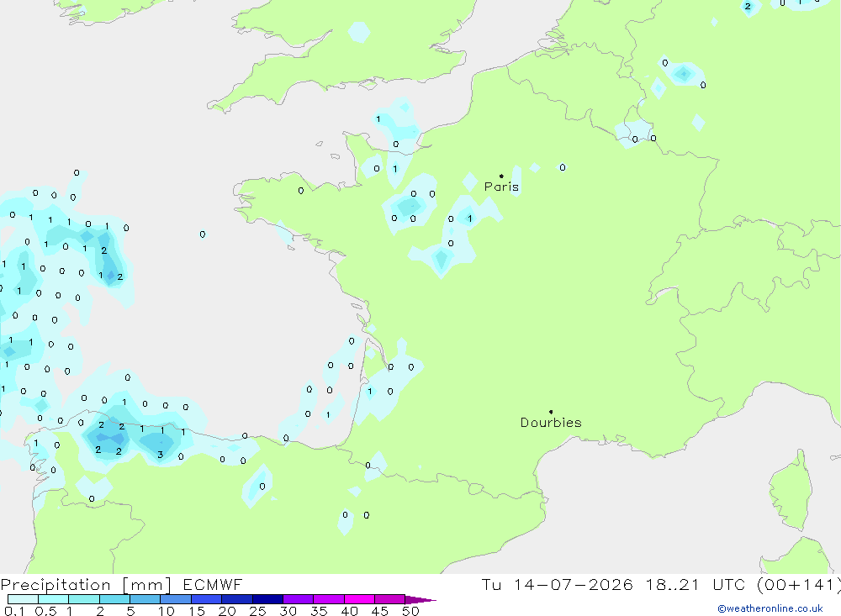Click the weatheronline.co.uk copyright link
841x616 pixels.
point(770,608)
